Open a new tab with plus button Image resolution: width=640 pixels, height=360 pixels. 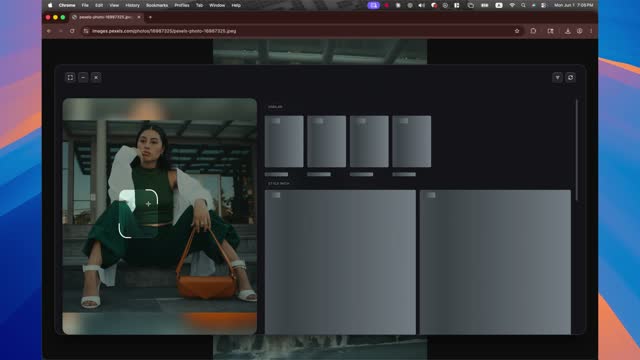(150, 17)
